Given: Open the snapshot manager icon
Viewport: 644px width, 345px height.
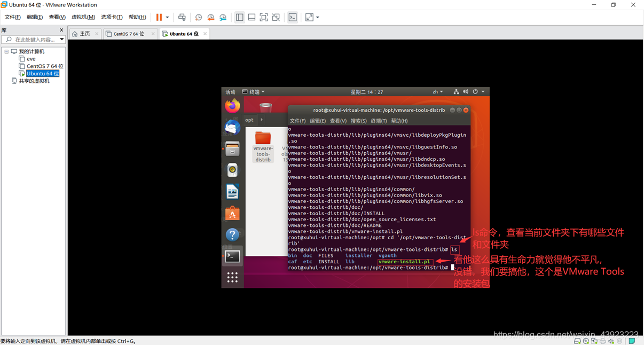Looking at the screenshot, I should [x=223, y=17].
